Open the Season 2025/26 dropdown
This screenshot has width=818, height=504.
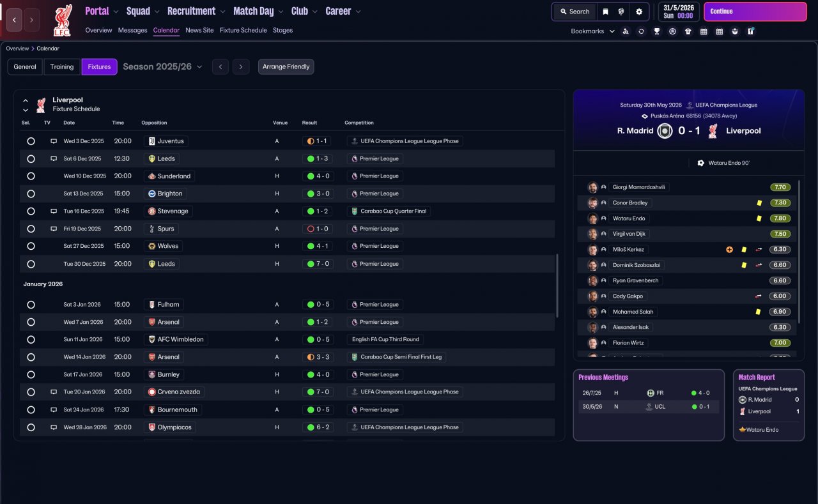163,66
